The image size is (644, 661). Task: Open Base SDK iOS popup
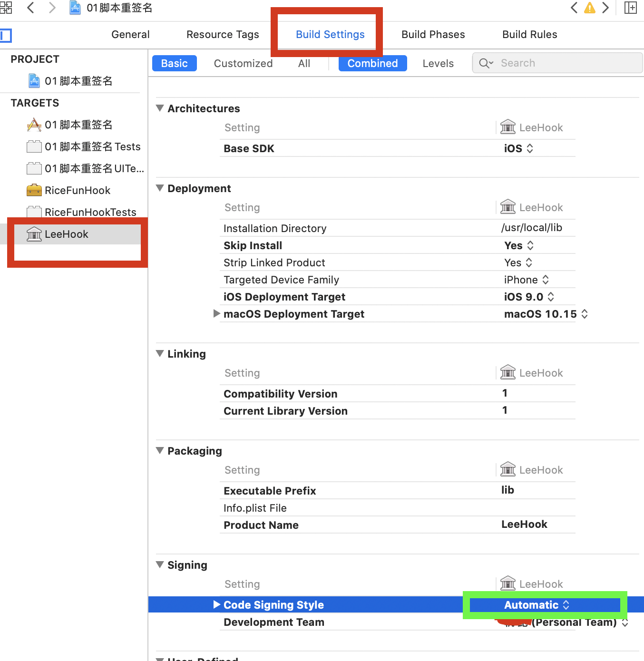coord(518,148)
